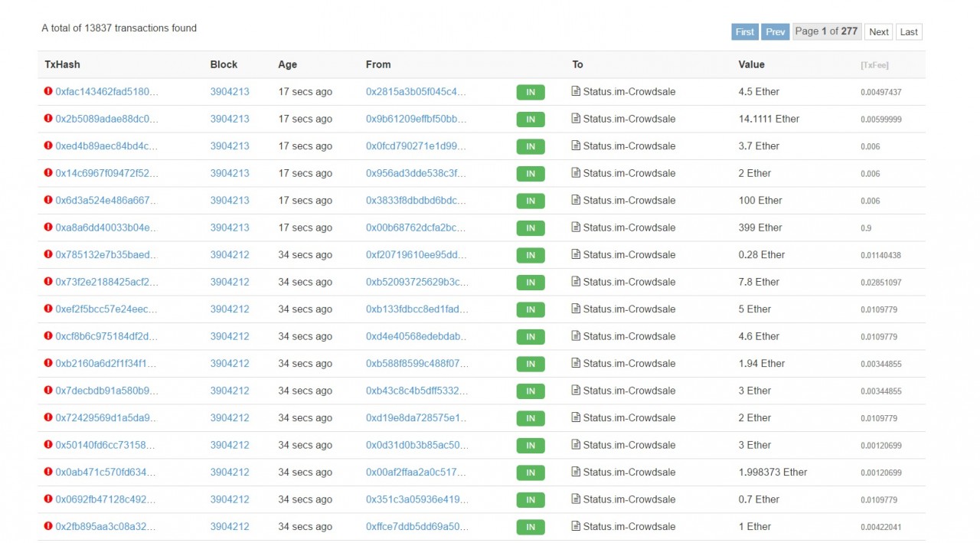This screenshot has width=980, height=543.
Task: Click red error icon beside 0x14c6967f09472f52 hash
Action: (49, 173)
